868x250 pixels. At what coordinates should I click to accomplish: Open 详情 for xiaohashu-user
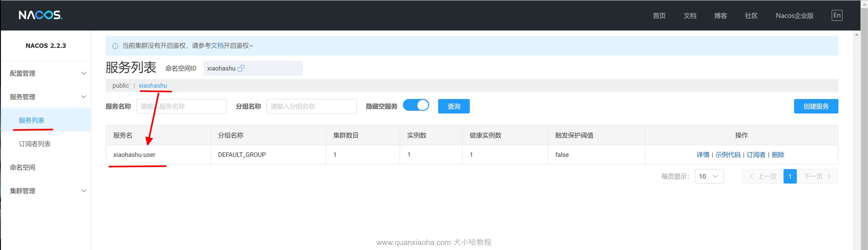click(x=703, y=155)
